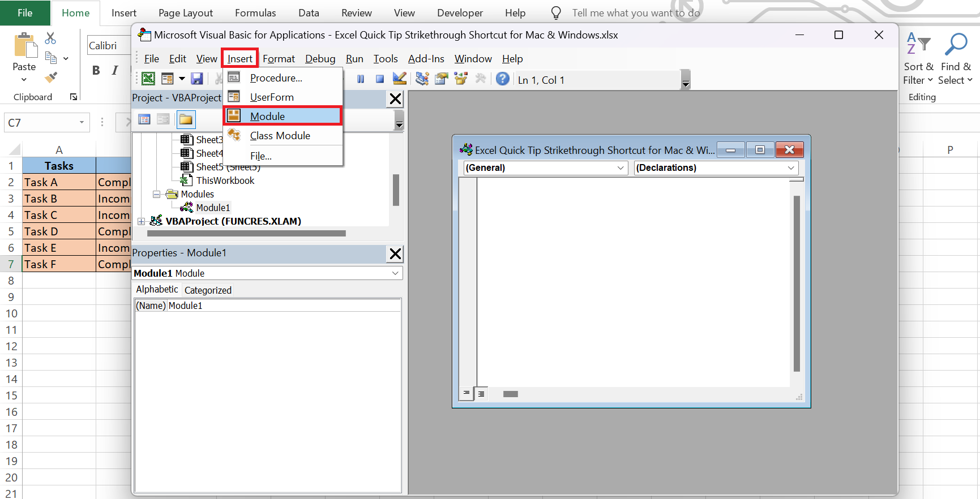This screenshot has height=499, width=980.
Task: Expand VBAProject (FUNCRES.XLAM) tree node
Action: pyautogui.click(x=141, y=221)
